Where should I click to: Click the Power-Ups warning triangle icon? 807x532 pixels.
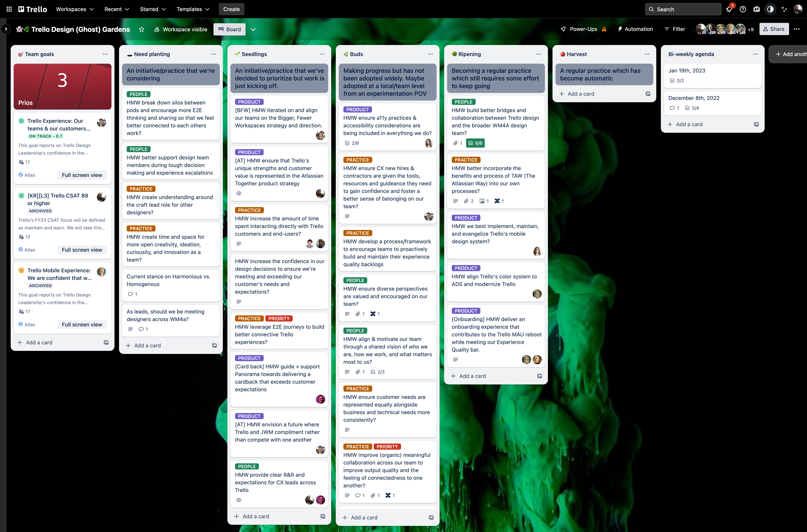click(604, 29)
